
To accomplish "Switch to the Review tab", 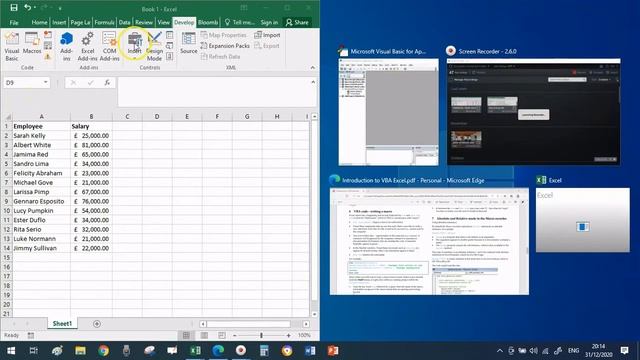I will pos(144,22).
